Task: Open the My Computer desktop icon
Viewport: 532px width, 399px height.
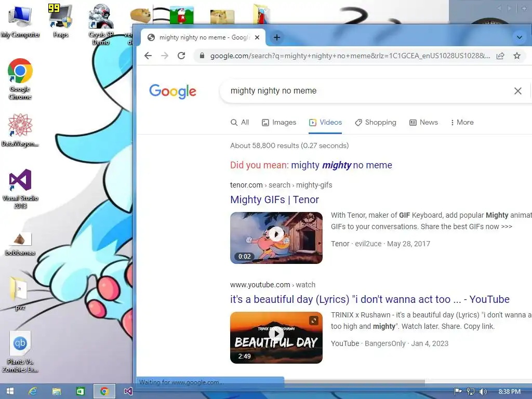Action: (20, 21)
